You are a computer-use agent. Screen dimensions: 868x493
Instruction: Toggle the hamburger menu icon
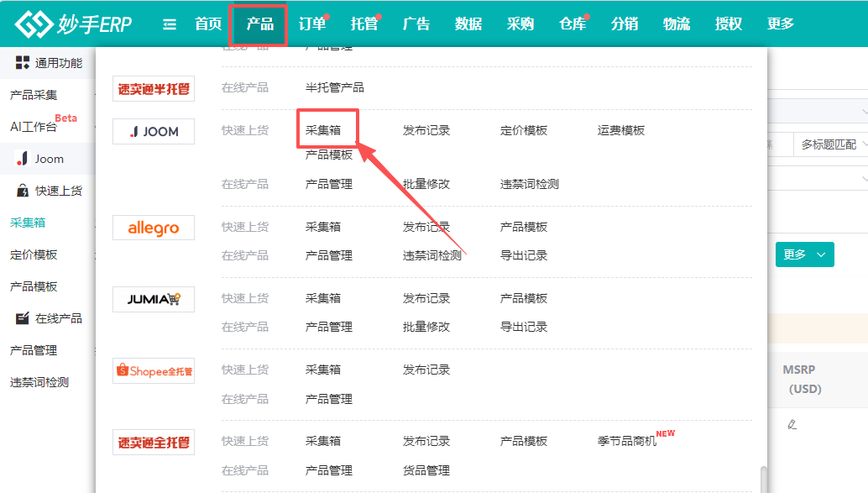(x=170, y=24)
